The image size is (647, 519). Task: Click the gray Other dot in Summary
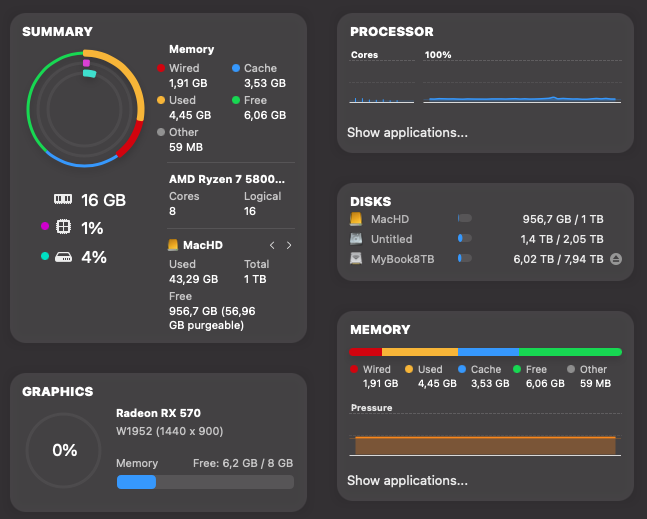point(161,132)
